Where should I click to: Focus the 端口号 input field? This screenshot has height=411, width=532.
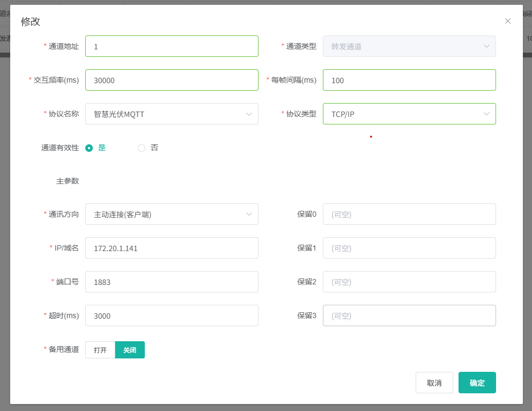coord(172,282)
